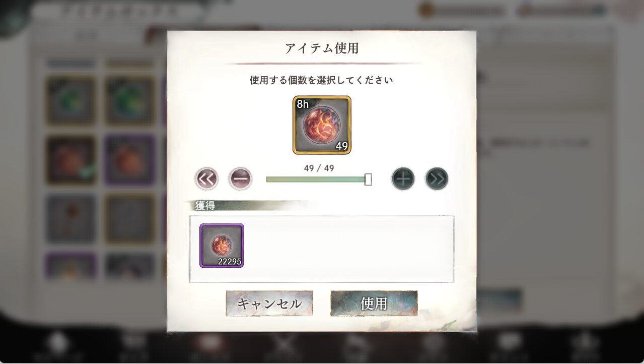Select gray item in third inventory row

pyautogui.click(x=70, y=219)
